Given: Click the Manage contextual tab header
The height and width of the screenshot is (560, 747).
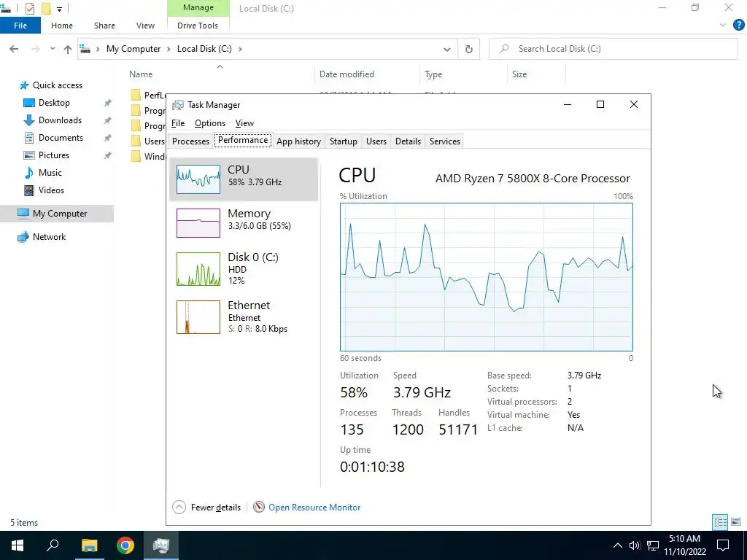Looking at the screenshot, I should click(198, 7).
